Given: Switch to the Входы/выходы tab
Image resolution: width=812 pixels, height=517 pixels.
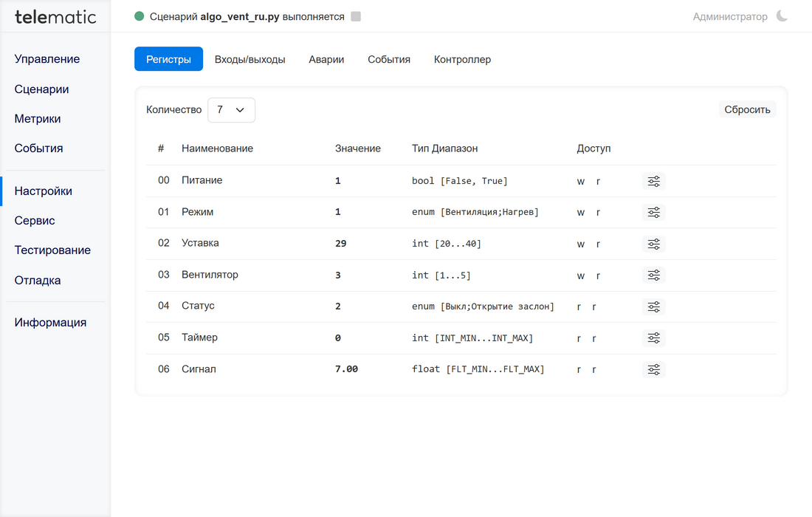Looking at the screenshot, I should [x=250, y=59].
